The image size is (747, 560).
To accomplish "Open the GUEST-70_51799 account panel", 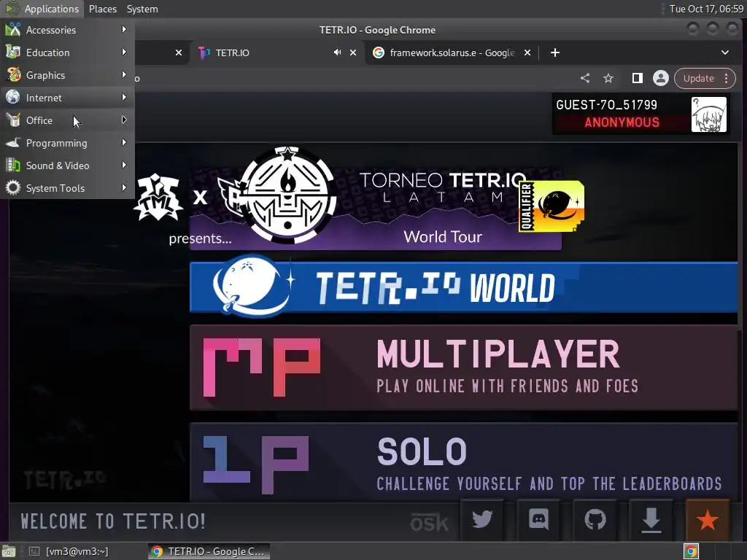I will pyautogui.click(x=640, y=114).
